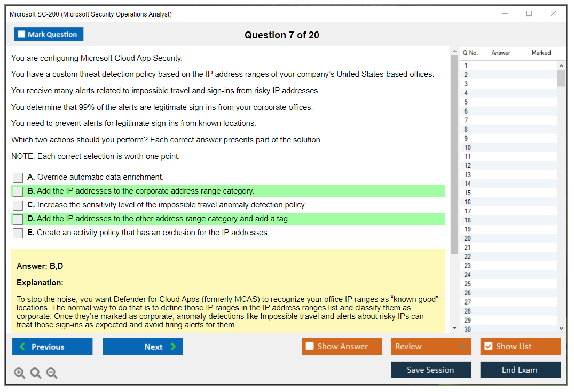
Task: Click the Previous arrow chevron icon
Action: (21, 346)
